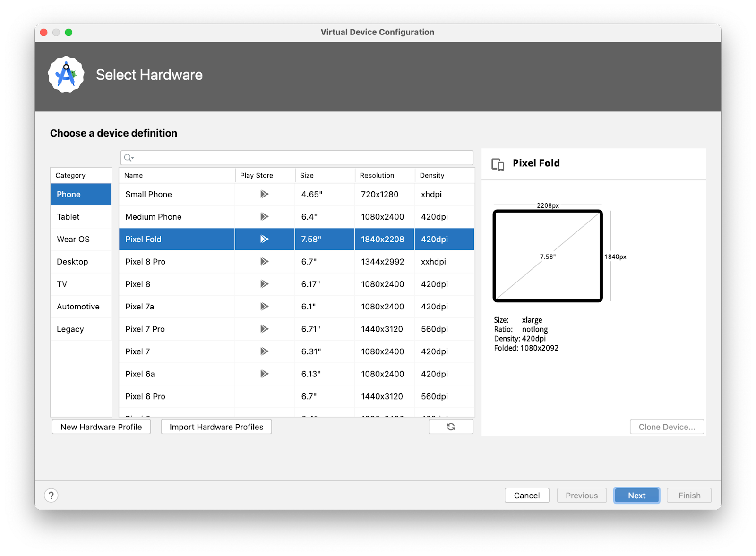The height and width of the screenshot is (556, 756).
Task: Click New Hardware Profile button
Action: tap(101, 427)
